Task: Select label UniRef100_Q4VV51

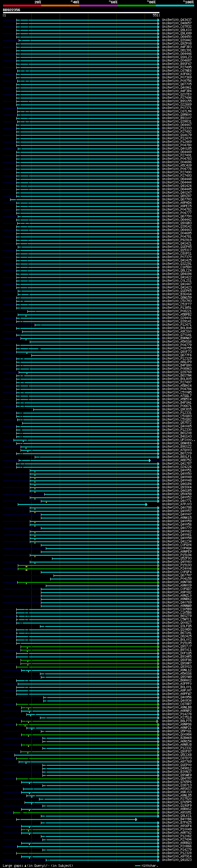Action: pos(176,470)
